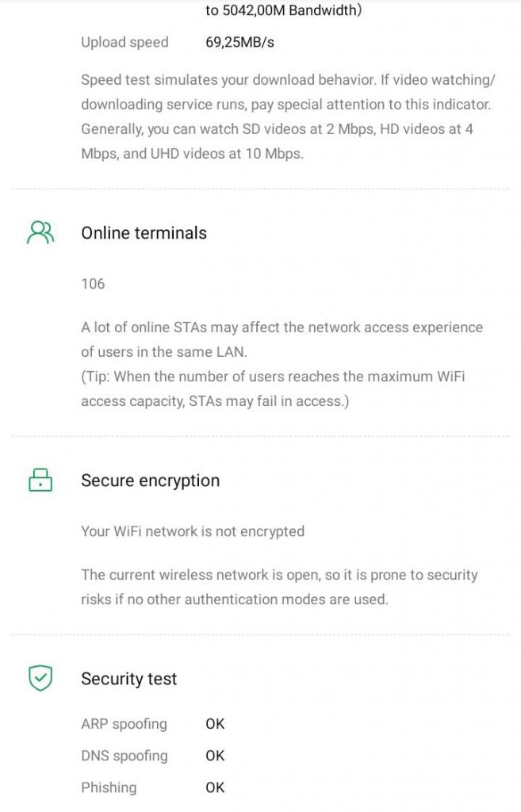Select the Security test heading

(128, 679)
